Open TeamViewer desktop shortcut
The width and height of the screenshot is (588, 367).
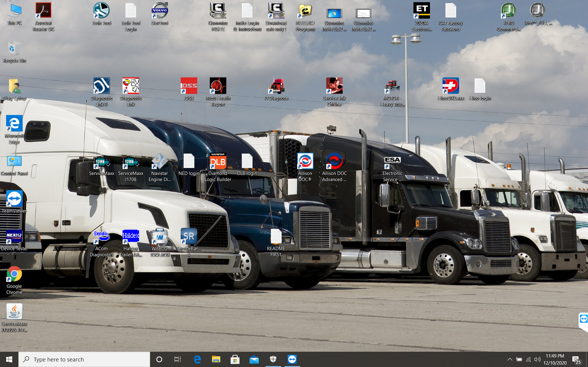point(14,202)
